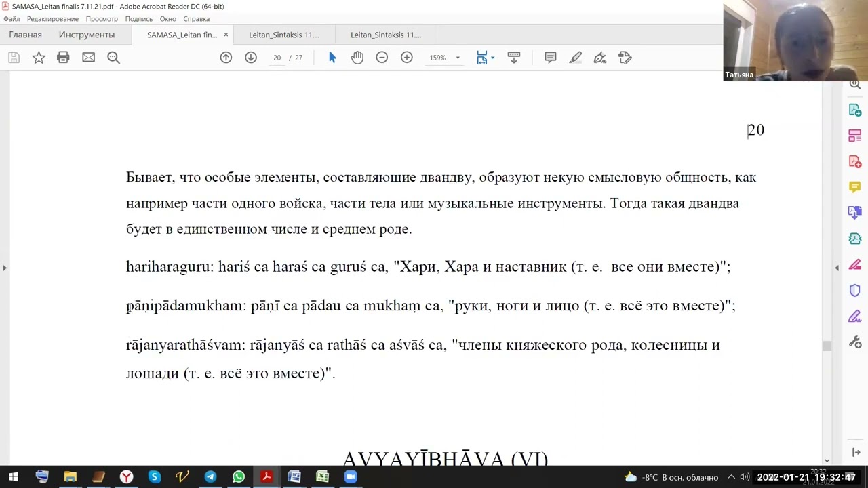Choose the selection arrow tool
The width and height of the screenshot is (868, 488).
[332, 58]
